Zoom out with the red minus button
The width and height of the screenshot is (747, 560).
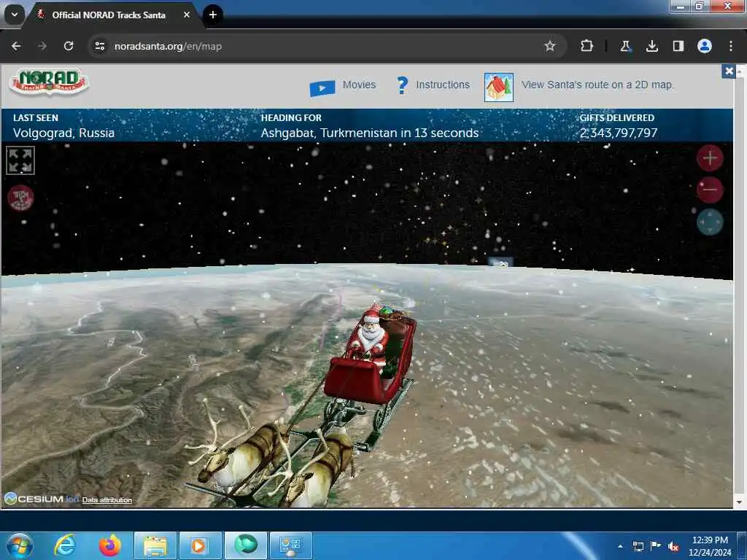[710, 190]
